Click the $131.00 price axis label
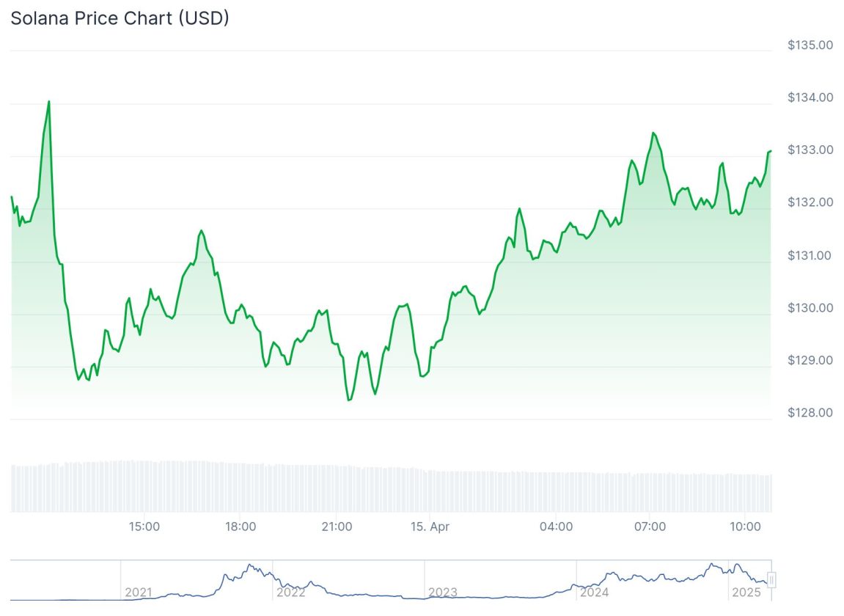 [810, 256]
